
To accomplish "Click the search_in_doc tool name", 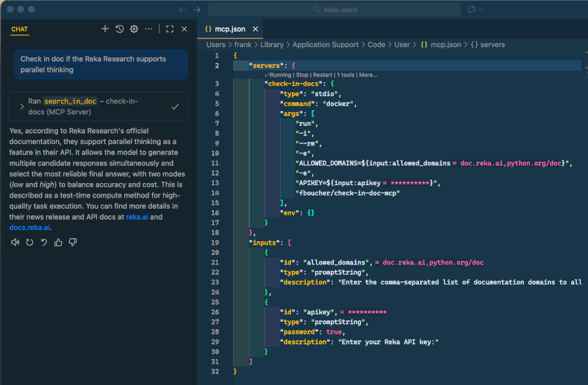I will click(x=70, y=101).
